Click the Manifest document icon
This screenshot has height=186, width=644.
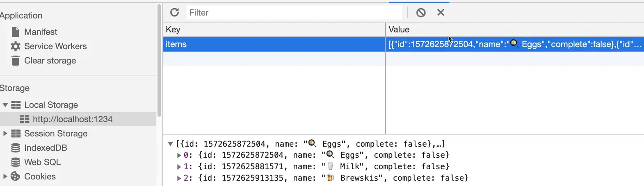coord(16,32)
